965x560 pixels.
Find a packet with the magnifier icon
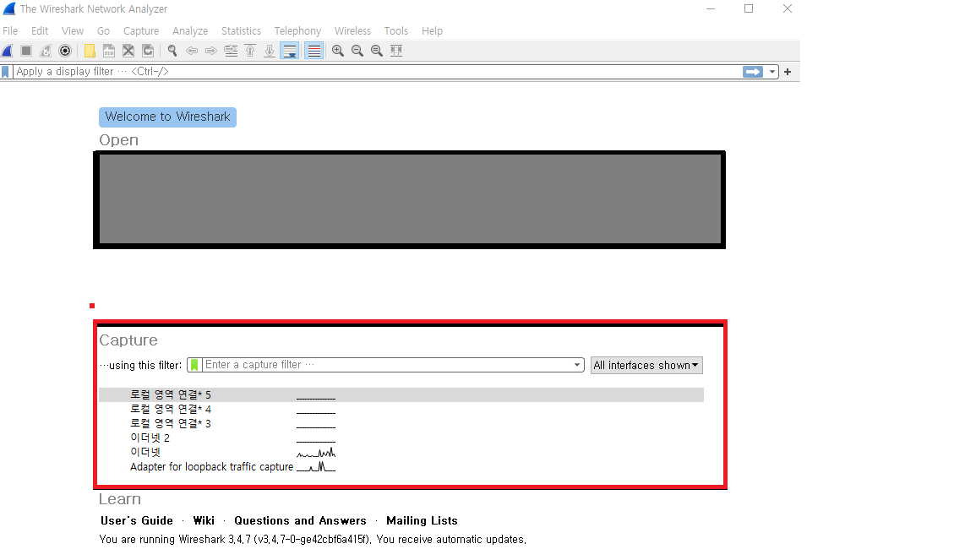tap(172, 51)
